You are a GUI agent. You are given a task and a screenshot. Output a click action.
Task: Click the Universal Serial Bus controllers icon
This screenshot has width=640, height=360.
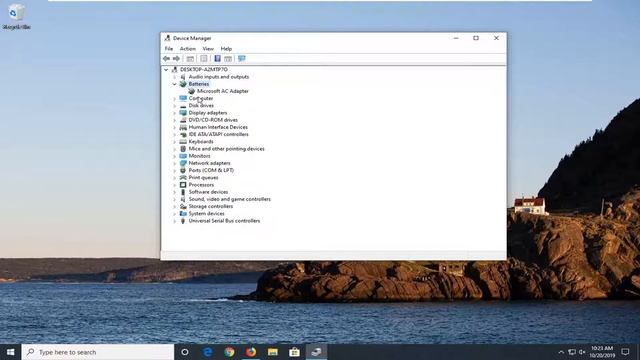pyautogui.click(x=183, y=221)
